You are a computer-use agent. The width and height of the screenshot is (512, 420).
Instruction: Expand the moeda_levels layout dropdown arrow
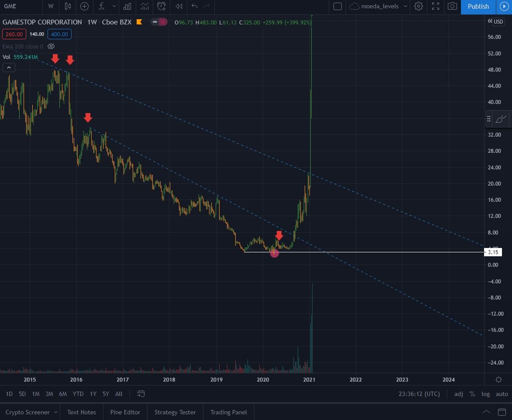point(405,6)
